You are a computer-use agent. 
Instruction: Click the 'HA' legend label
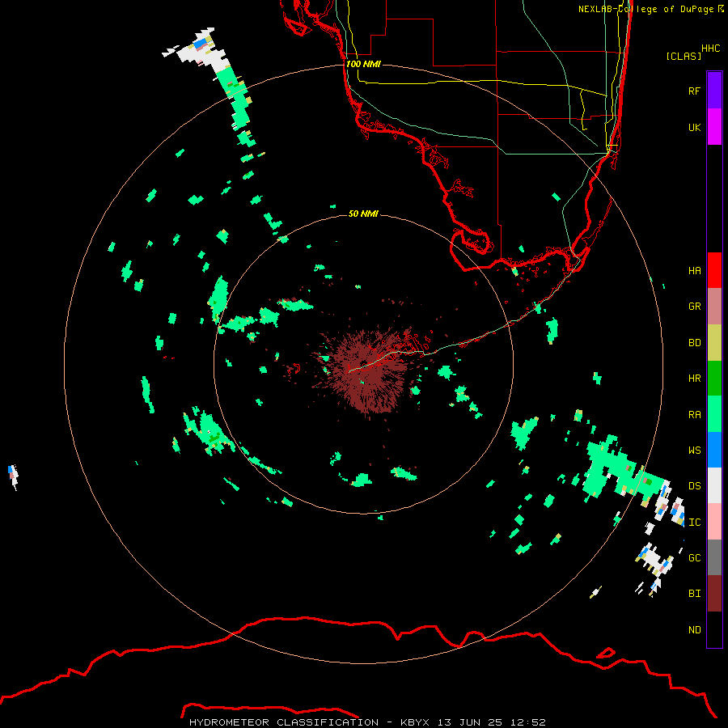click(694, 270)
